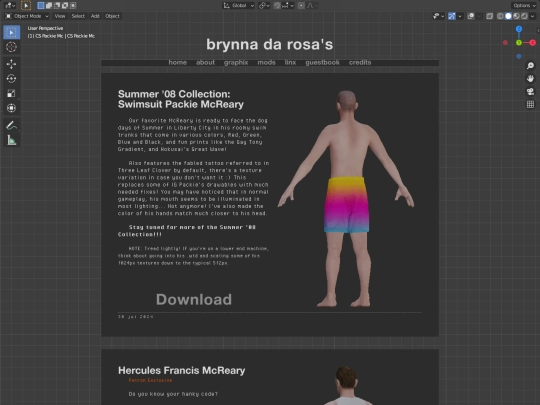Image resolution: width=540 pixels, height=405 pixels.
Task: Set selection mode to Extend
Action: (x=49, y=6)
